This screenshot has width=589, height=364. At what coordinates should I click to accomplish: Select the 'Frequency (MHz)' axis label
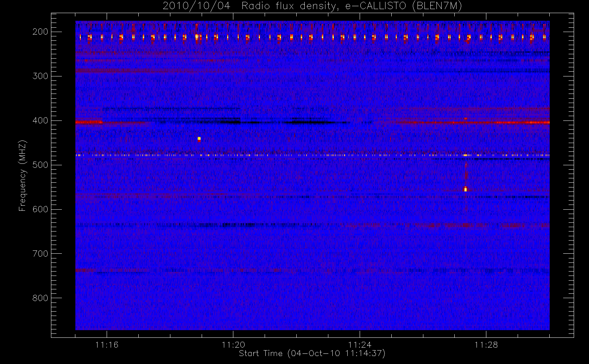tap(23, 175)
